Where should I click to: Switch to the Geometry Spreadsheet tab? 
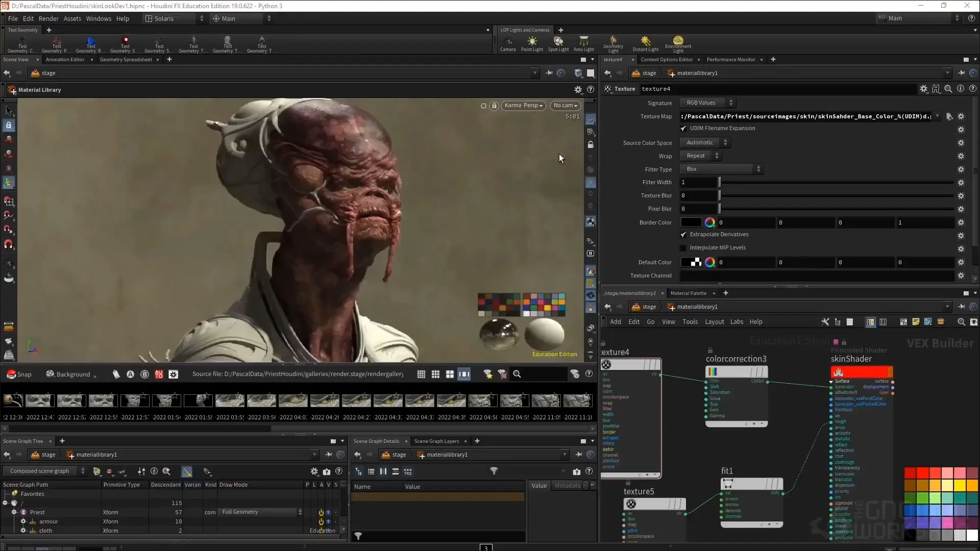pos(126,60)
